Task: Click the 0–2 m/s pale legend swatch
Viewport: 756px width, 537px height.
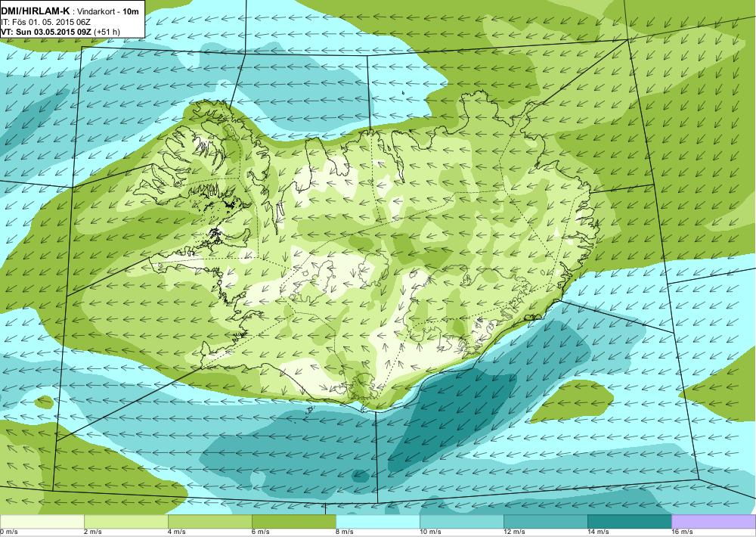Action: (x=42, y=522)
